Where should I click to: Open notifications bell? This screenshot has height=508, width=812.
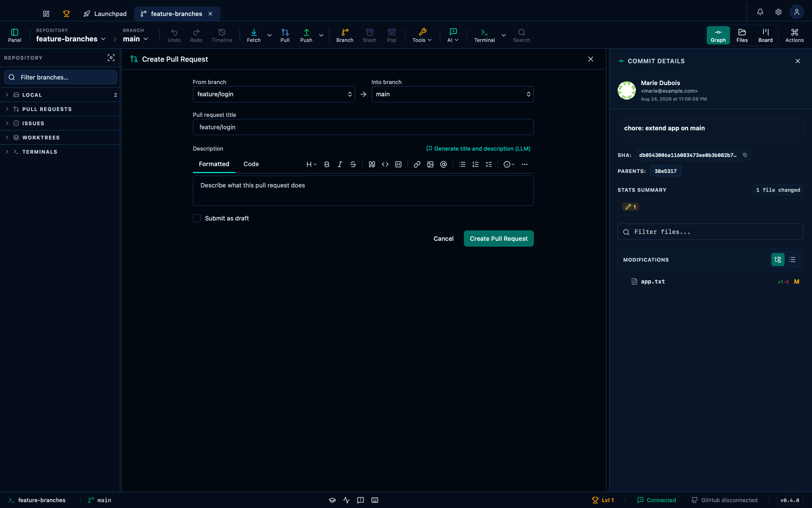pyautogui.click(x=760, y=12)
